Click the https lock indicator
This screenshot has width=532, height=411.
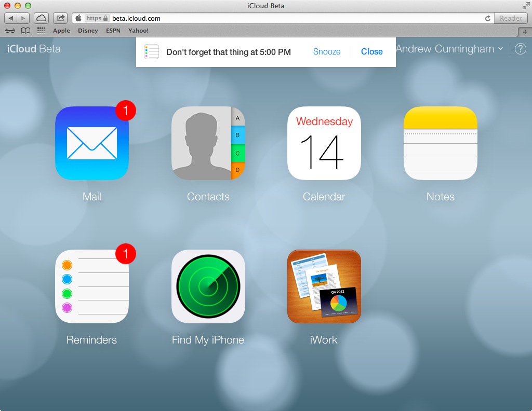[x=97, y=18]
